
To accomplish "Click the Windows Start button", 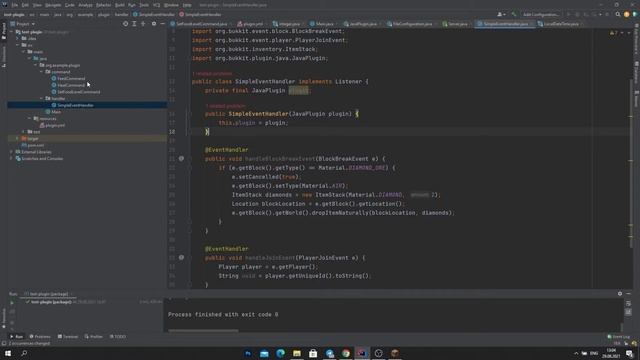I will click(x=8, y=353).
